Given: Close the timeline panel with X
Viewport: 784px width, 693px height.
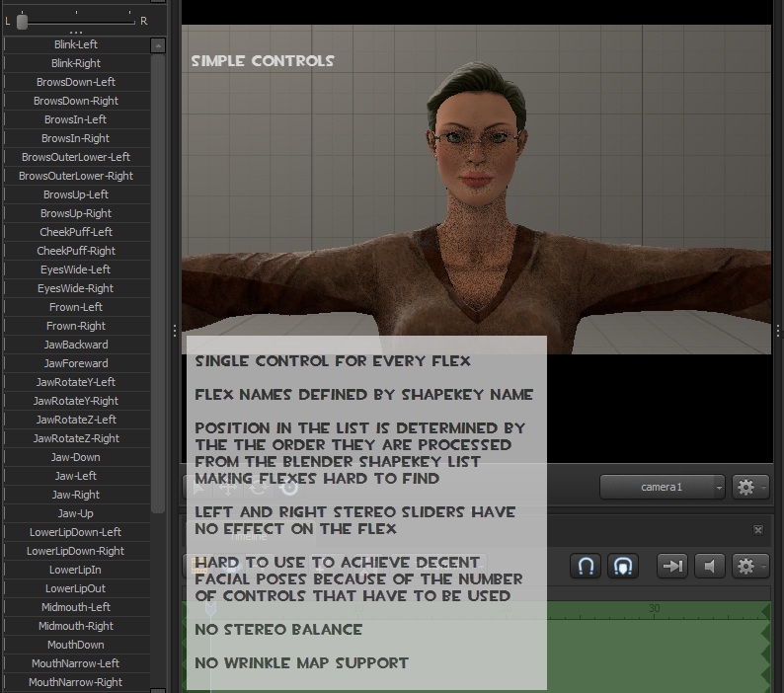Looking at the screenshot, I should coord(758,530).
